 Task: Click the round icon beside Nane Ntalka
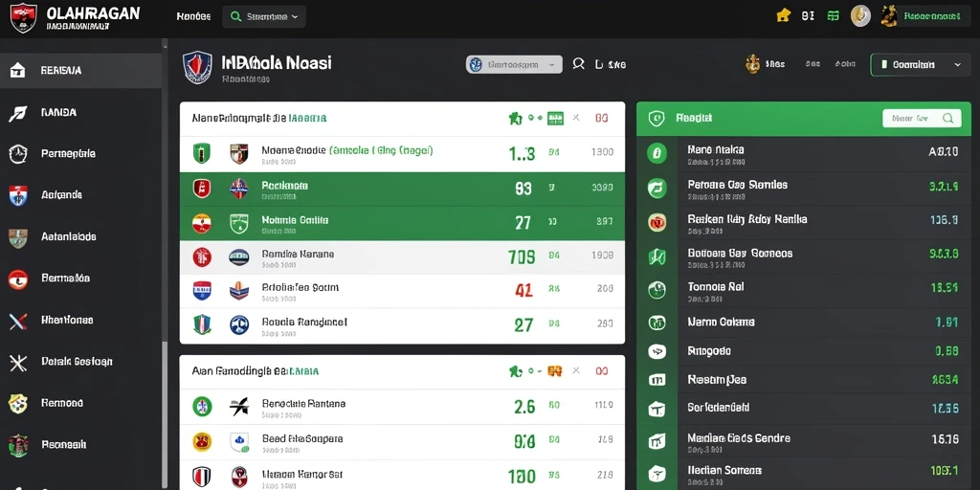[x=657, y=152]
